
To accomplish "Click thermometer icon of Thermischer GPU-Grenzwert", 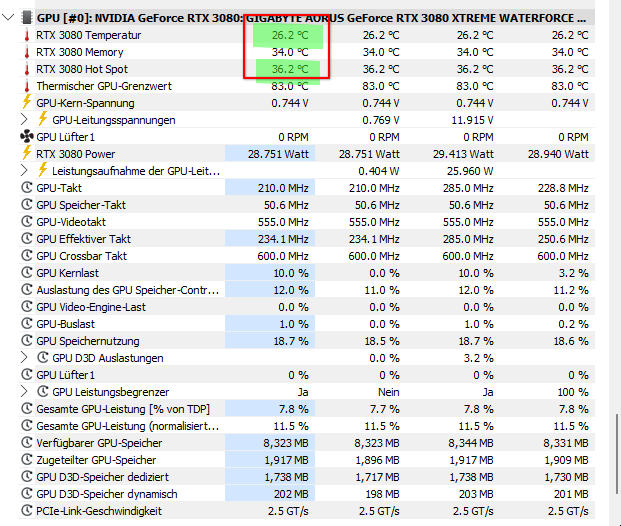I will [x=27, y=86].
